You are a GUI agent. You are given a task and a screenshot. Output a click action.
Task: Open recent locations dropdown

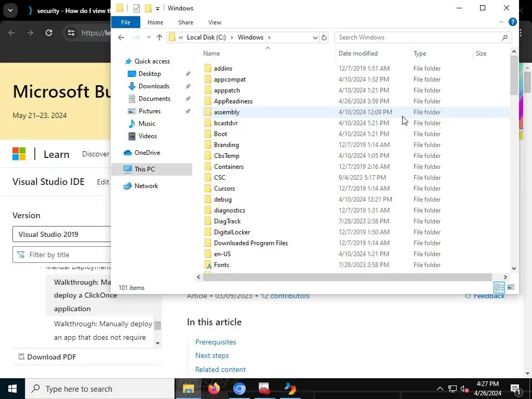149,37
